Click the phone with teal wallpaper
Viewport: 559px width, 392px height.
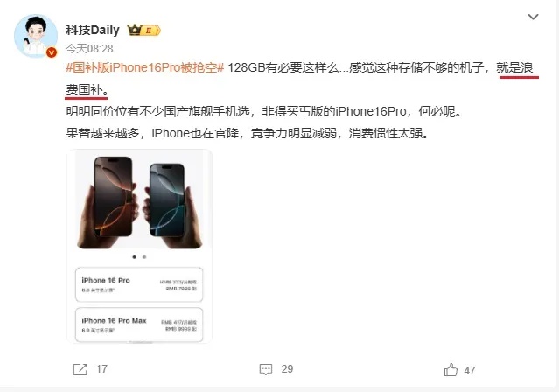coord(167,199)
